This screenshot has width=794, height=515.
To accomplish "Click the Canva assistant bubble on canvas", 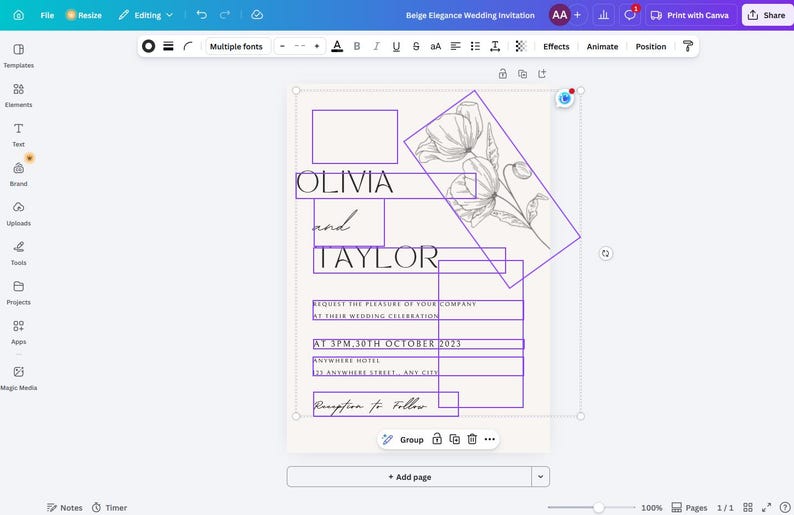I will coord(565,98).
